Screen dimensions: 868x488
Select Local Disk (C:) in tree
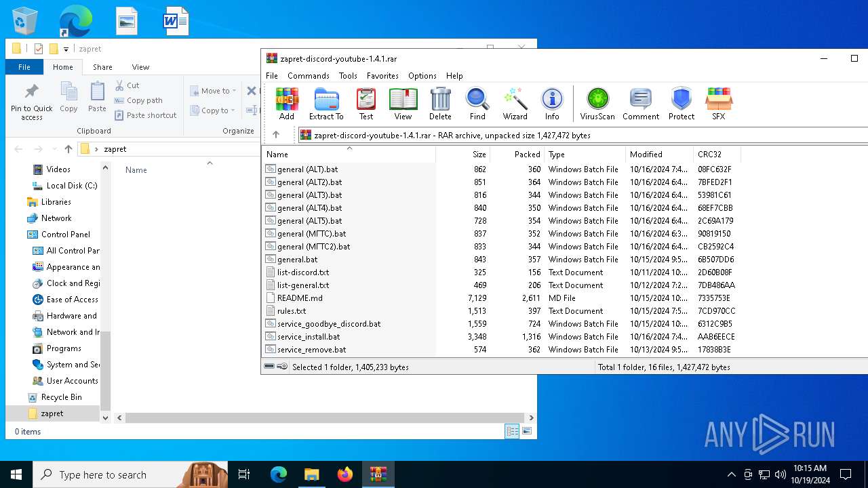(71, 186)
